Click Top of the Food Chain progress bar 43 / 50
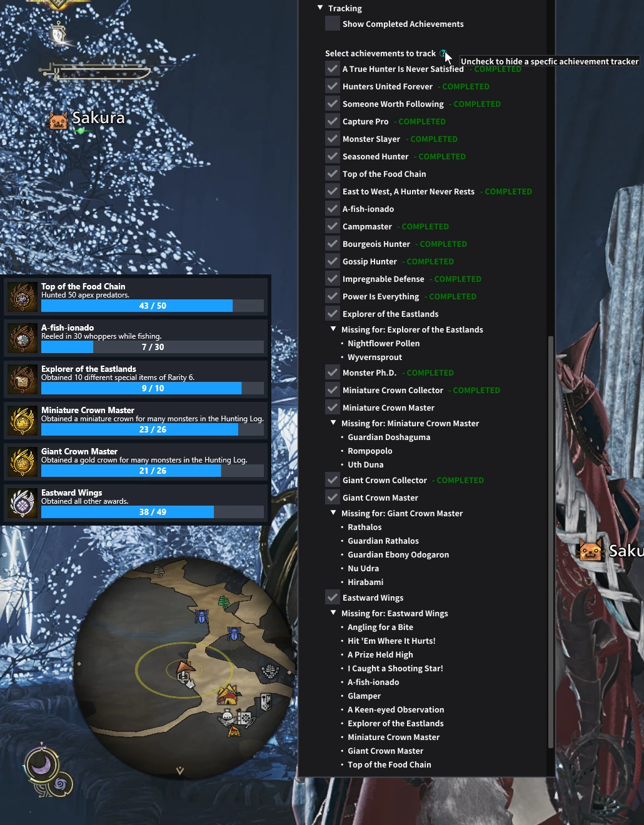The image size is (644, 825). tap(153, 306)
